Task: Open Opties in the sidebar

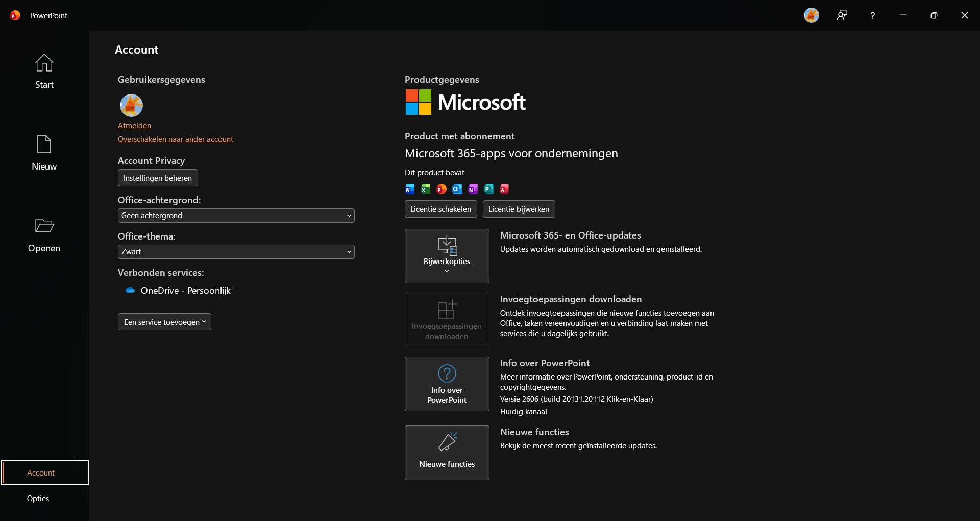Action: tap(38, 498)
